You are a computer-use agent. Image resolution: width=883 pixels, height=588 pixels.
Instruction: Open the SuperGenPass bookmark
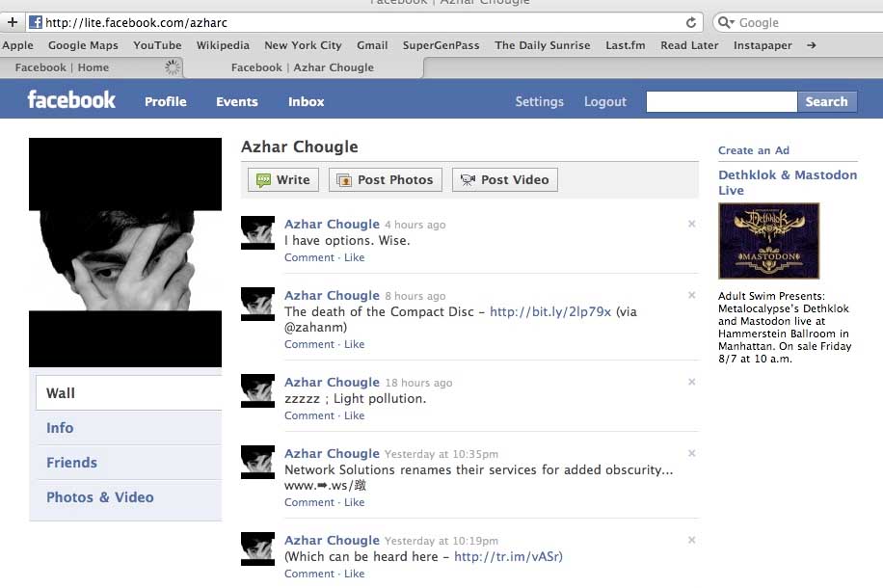(441, 45)
